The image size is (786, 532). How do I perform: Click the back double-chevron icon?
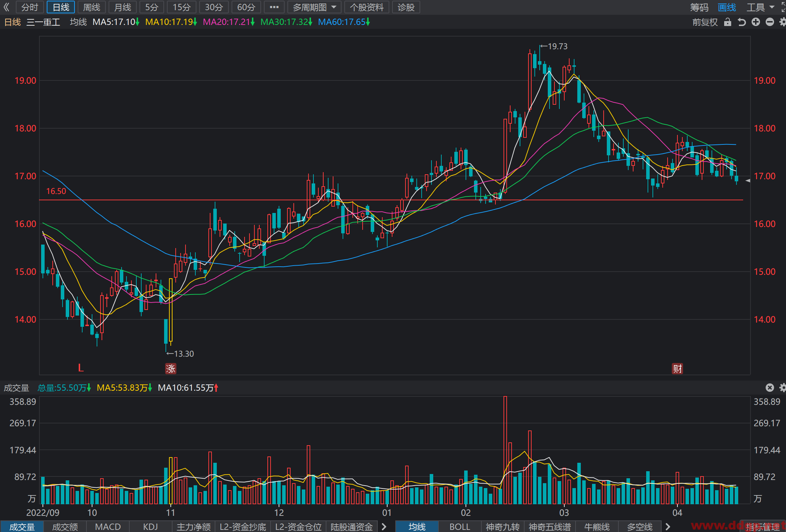tap(7, 7)
